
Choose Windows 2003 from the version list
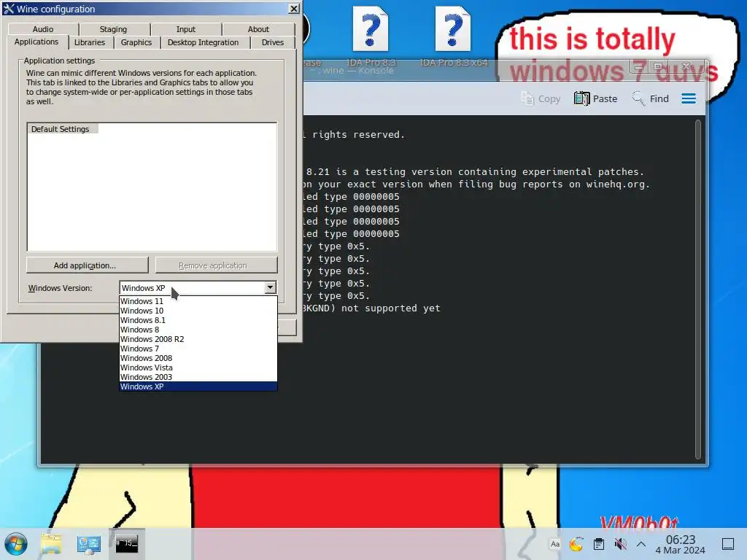coord(198,377)
